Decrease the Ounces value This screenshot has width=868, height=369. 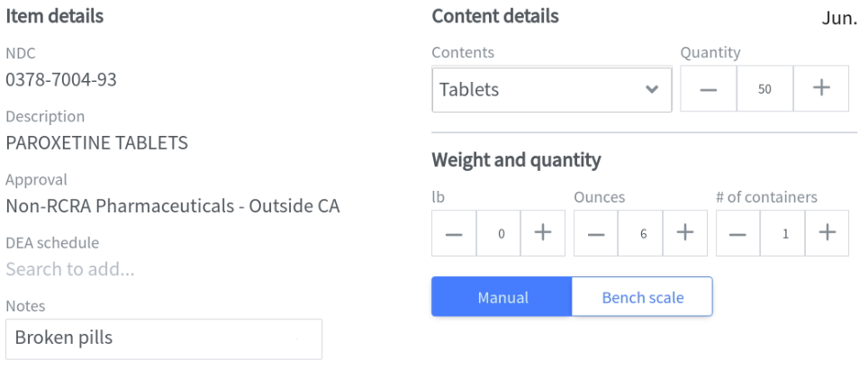tap(596, 233)
